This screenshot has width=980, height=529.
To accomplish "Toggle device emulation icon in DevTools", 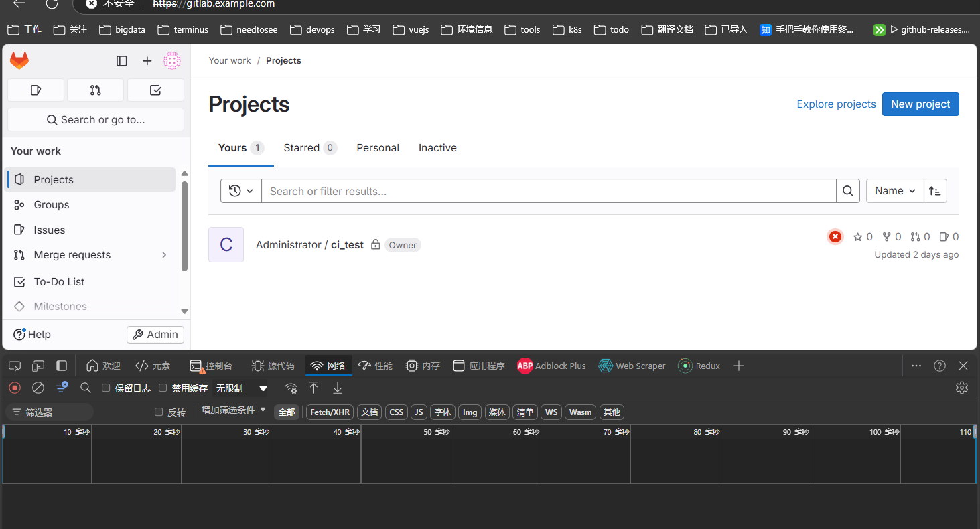I will tap(38, 366).
